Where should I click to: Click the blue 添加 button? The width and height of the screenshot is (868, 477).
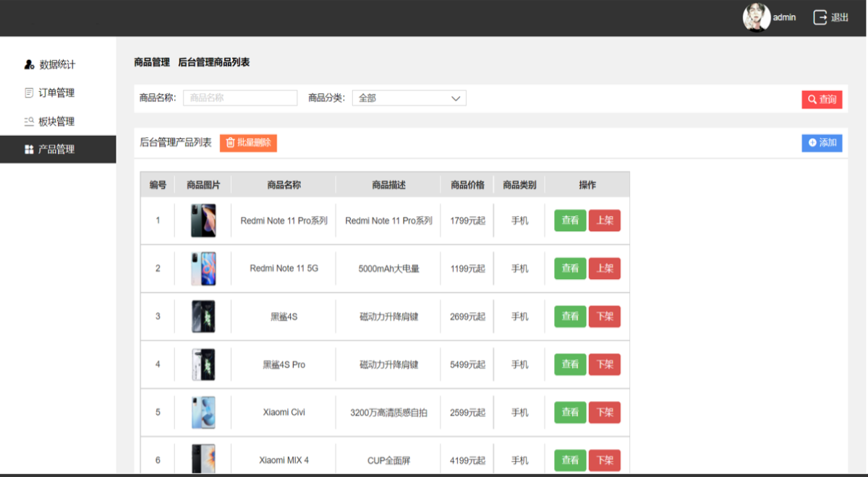(x=822, y=143)
